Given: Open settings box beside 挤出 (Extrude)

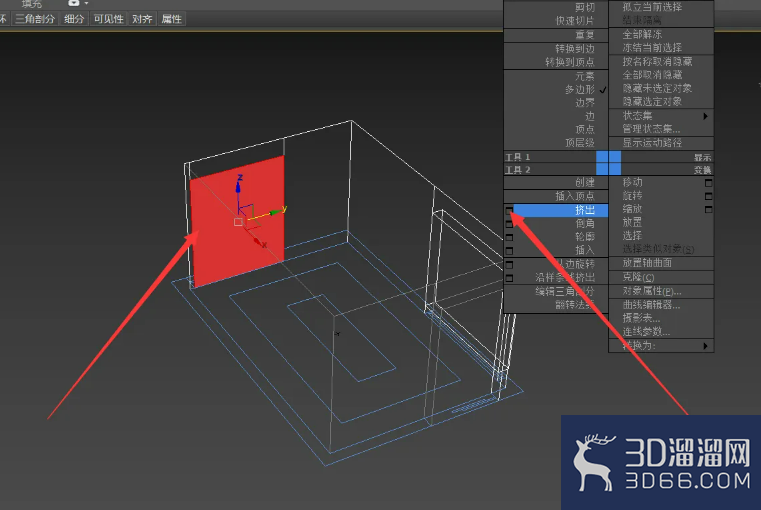Looking at the screenshot, I should (509, 211).
